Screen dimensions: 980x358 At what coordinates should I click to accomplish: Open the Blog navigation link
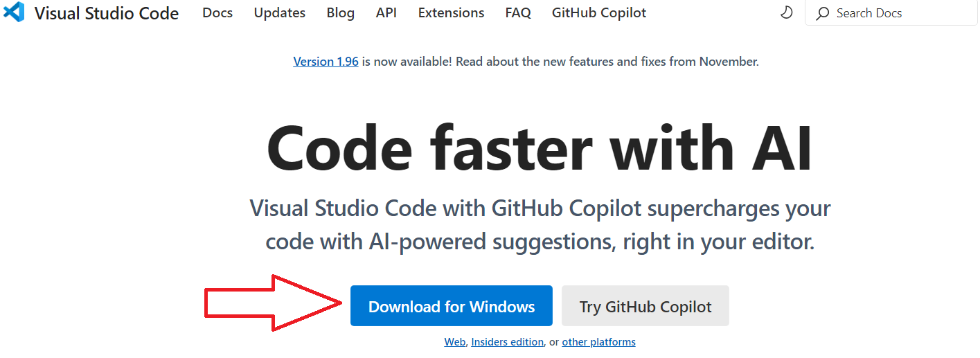tap(341, 12)
